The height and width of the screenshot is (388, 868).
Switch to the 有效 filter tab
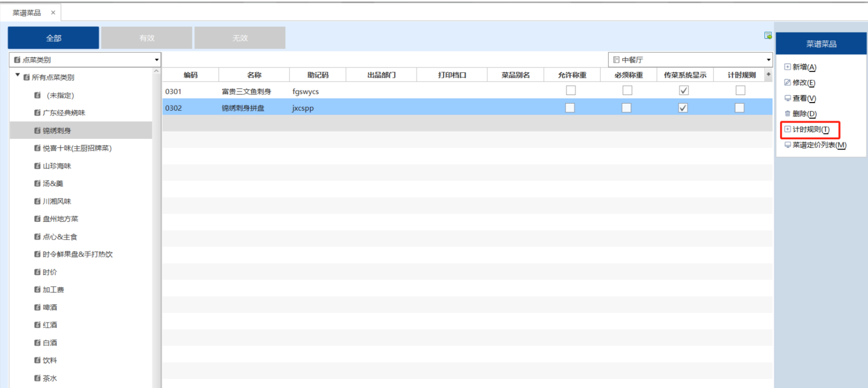click(x=146, y=38)
